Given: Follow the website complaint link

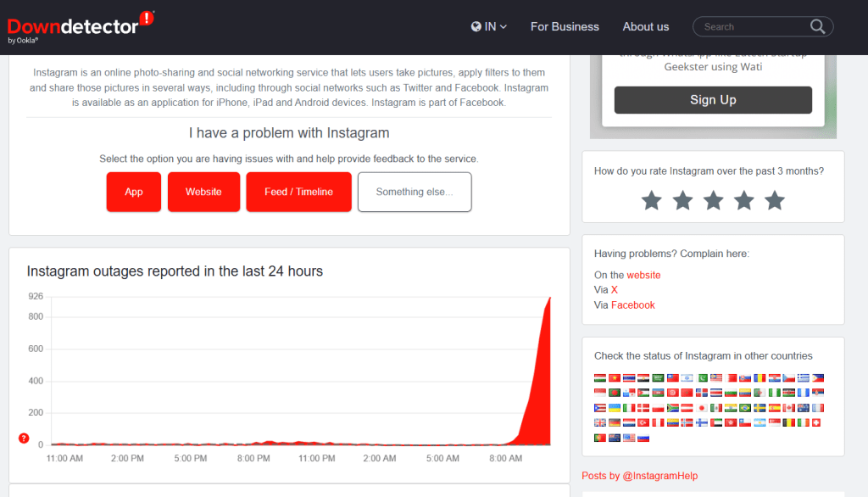Looking at the screenshot, I should [x=643, y=275].
